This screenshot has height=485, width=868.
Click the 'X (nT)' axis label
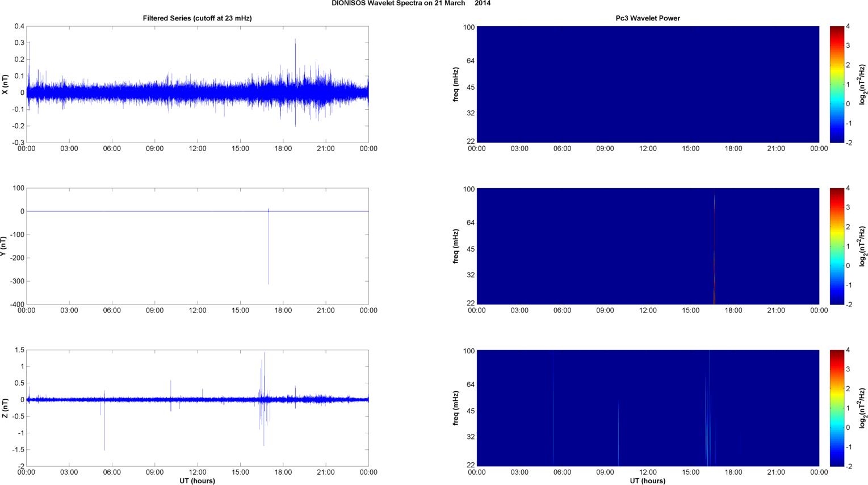pyautogui.click(x=5, y=85)
